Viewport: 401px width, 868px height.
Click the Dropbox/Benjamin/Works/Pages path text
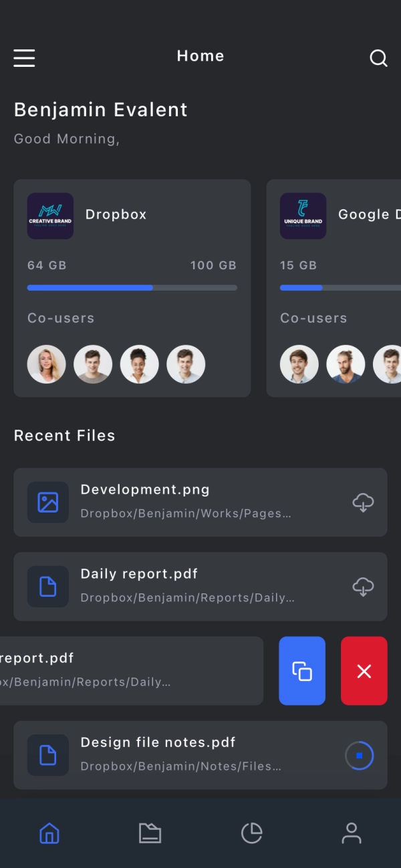pyautogui.click(x=186, y=514)
